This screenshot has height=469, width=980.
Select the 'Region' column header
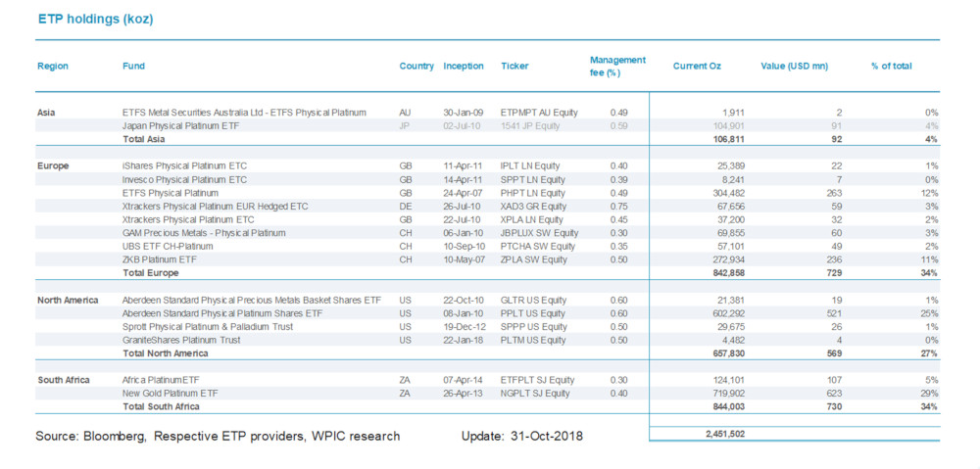[x=53, y=67]
